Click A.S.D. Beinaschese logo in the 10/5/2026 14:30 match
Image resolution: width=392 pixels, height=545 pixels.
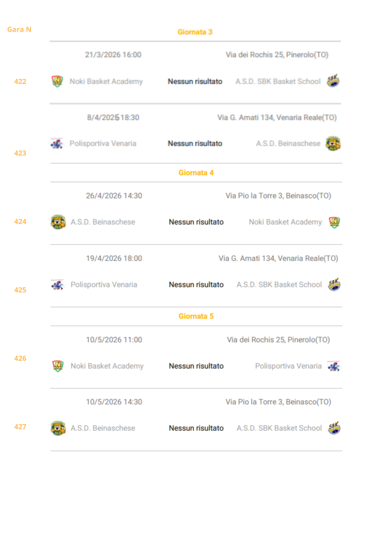(58, 428)
